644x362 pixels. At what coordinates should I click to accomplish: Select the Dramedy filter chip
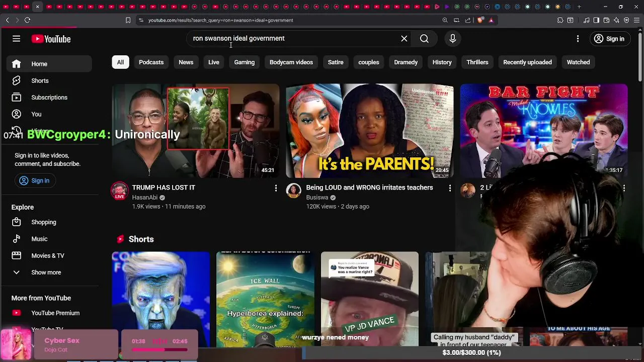click(406, 62)
